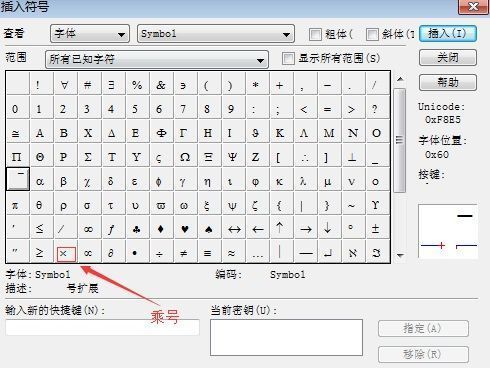Choose the capital Theta symbol
Viewport: 490px width, 368px height.
pyautogui.click(x=40, y=157)
